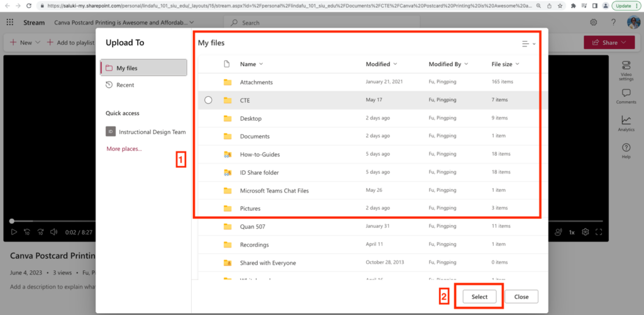Open browser extensions puzzle icon
644x315 pixels.
coord(574,6)
